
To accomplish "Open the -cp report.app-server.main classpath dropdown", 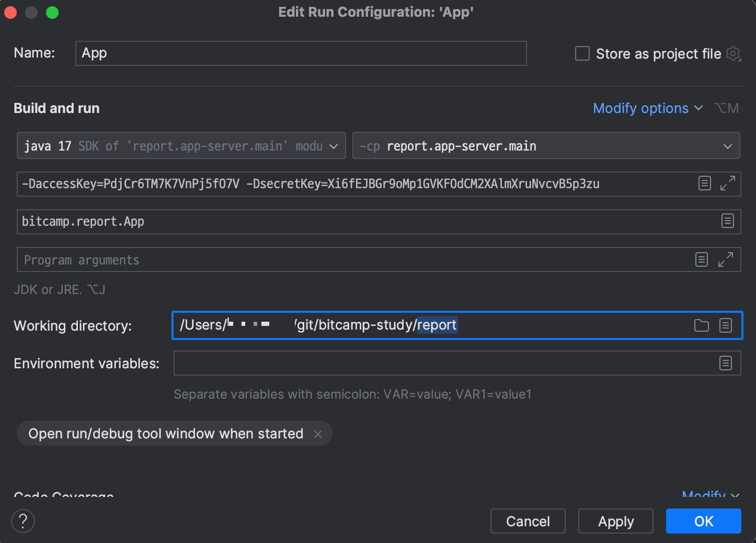I will pos(546,145).
